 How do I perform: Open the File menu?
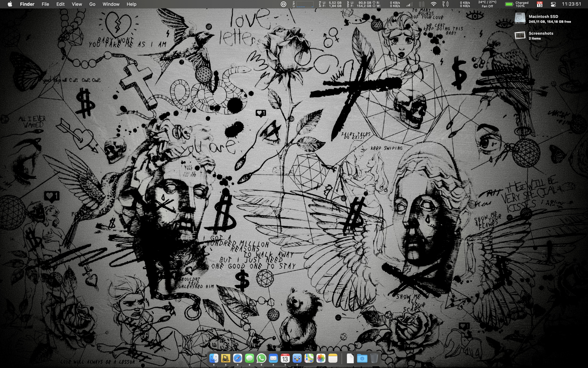click(45, 4)
